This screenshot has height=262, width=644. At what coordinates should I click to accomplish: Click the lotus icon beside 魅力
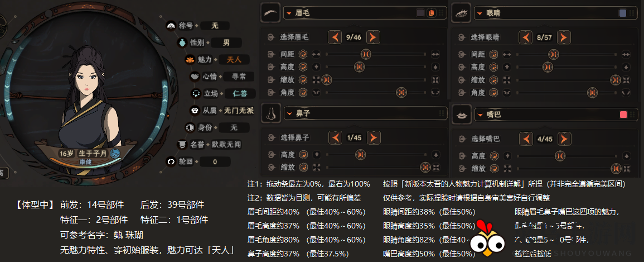[x=187, y=59]
